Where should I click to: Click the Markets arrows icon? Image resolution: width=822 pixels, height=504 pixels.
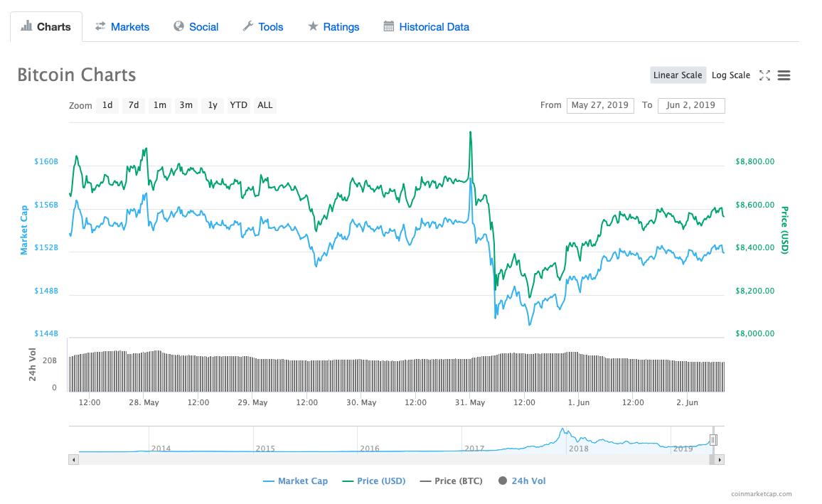(x=100, y=26)
